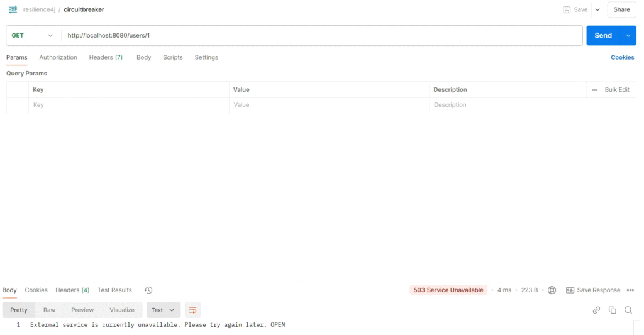
Task: Click the response body line 1 text
Action: (158, 325)
